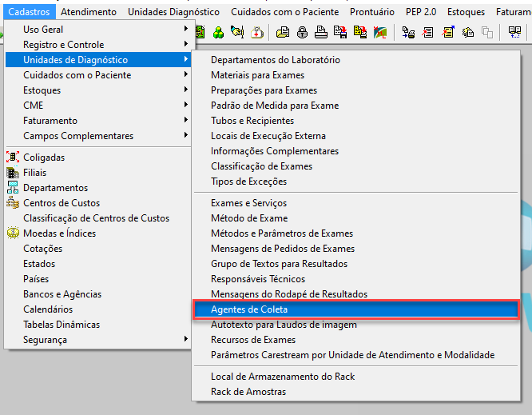Expand the Segurança submenu arrow
Image resolution: width=532 pixels, height=415 pixels.
185,339
